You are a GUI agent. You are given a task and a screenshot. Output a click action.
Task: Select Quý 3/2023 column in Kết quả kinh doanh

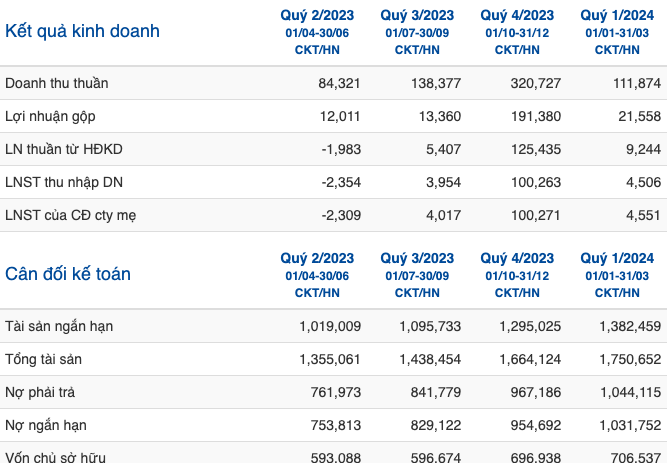417,32
